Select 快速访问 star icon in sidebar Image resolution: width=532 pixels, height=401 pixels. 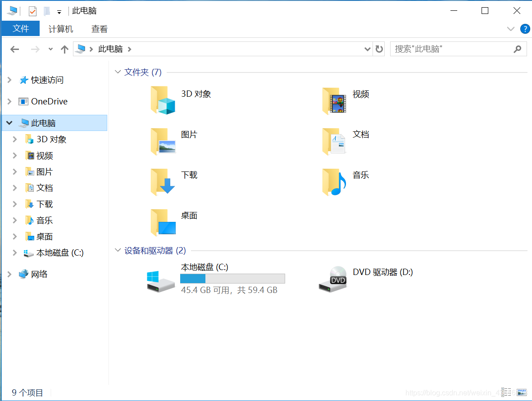pos(24,80)
